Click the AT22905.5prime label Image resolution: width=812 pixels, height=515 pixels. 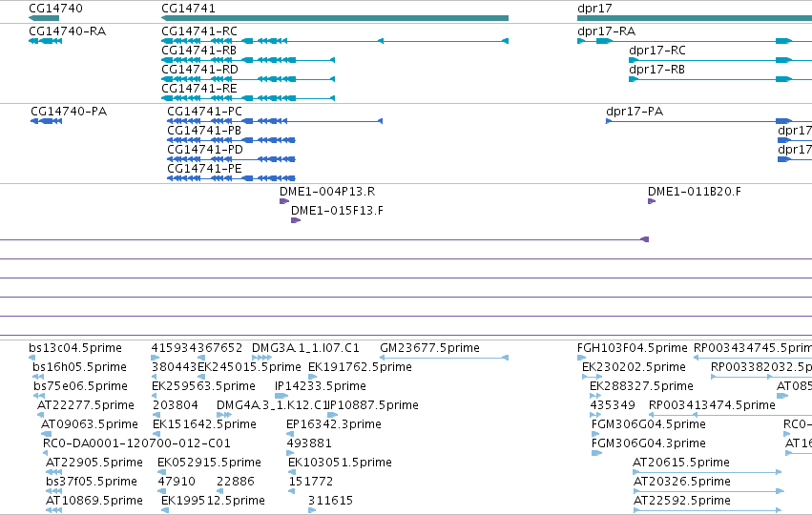tap(94, 463)
